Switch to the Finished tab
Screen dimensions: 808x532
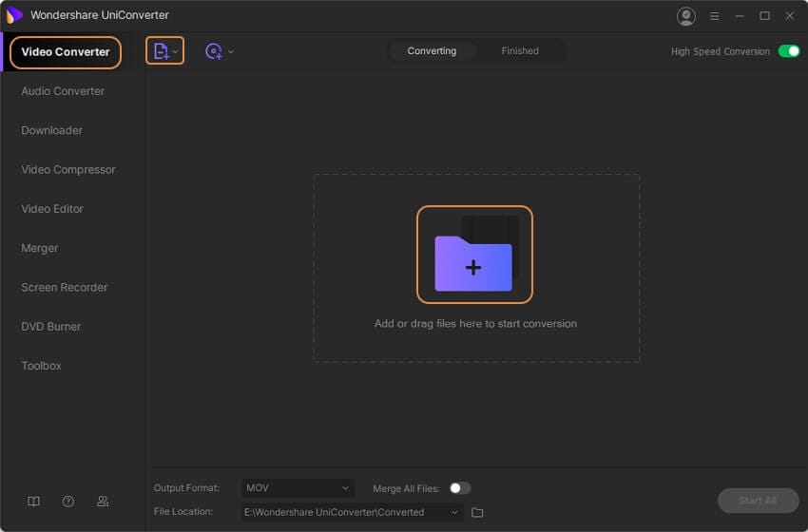[x=520, y=51]
